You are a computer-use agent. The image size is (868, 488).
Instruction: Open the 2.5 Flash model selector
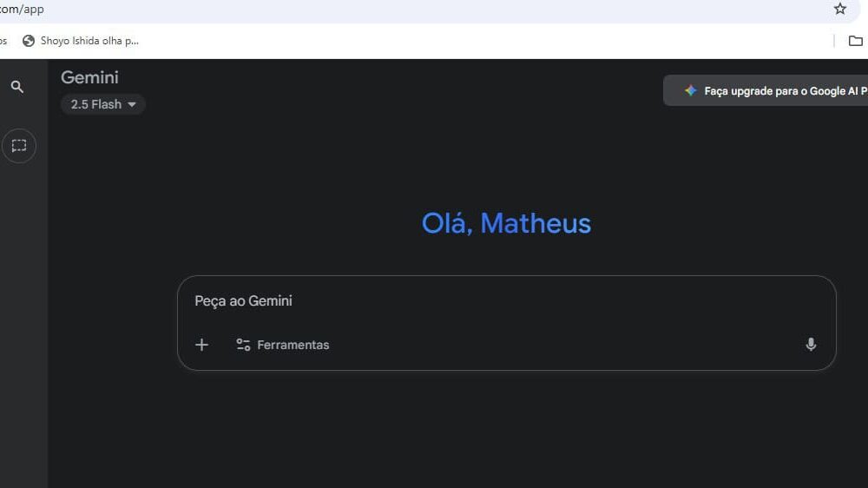pos(95,104)
